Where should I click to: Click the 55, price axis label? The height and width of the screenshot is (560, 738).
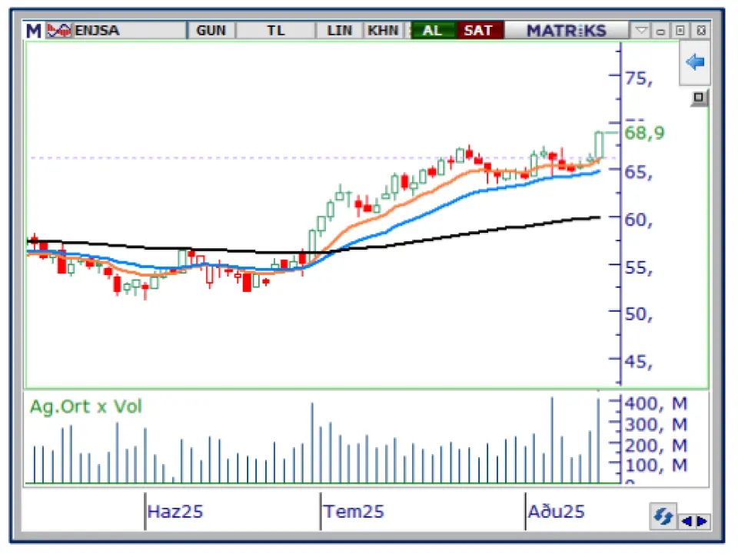[x=639, y=267]
